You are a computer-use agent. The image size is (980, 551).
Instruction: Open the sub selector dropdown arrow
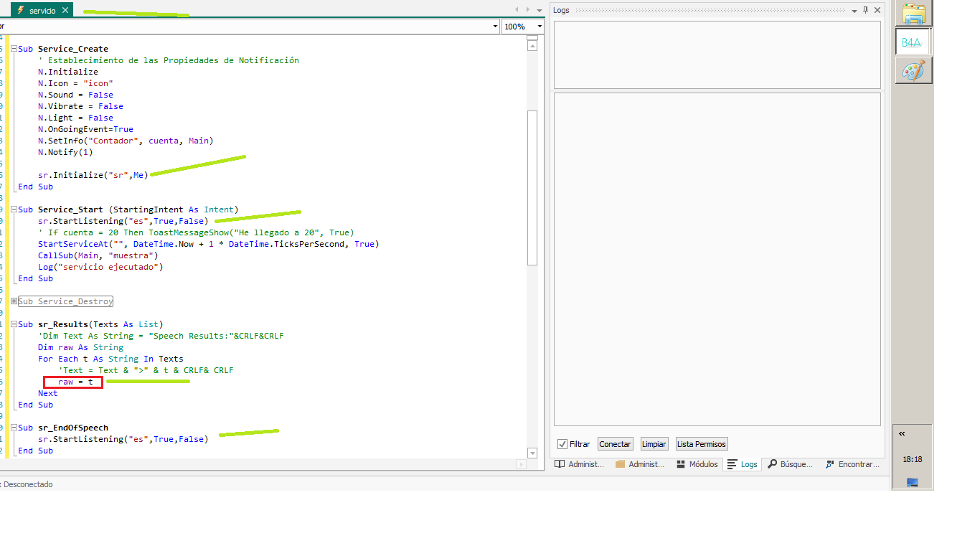pyautogui.click(x=495, y=27)
